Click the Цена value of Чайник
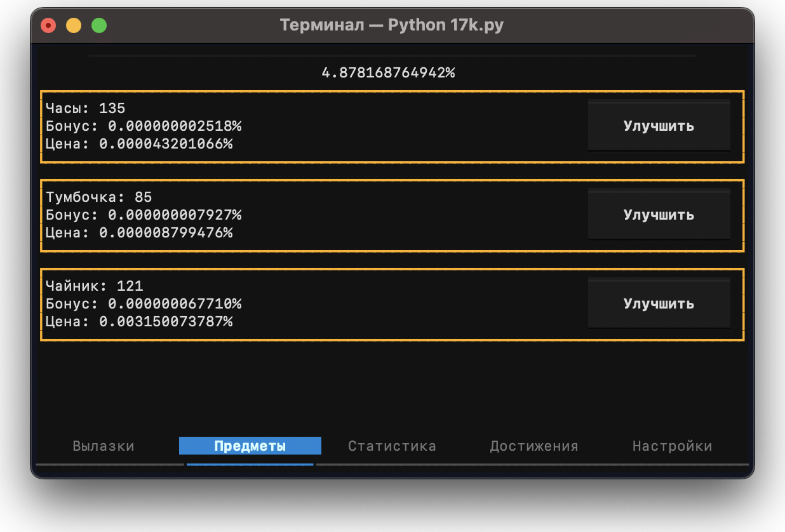 (166, 322)
